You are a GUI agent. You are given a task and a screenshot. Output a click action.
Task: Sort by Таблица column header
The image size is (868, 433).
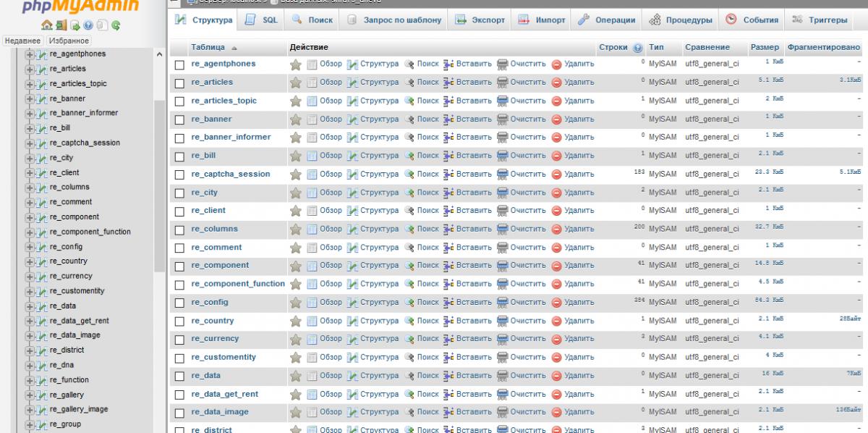coord(208,47)
